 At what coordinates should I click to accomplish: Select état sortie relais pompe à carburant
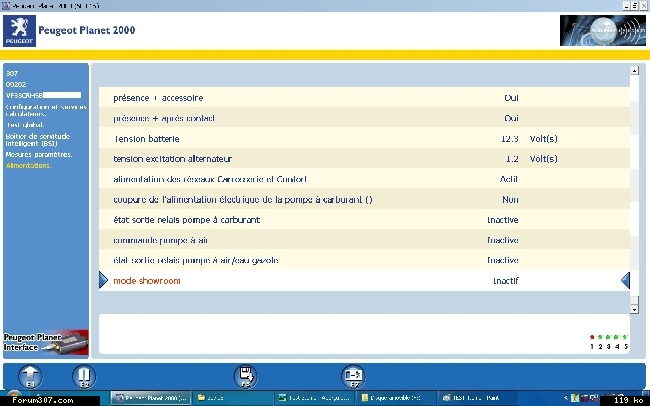click(364, 220)
